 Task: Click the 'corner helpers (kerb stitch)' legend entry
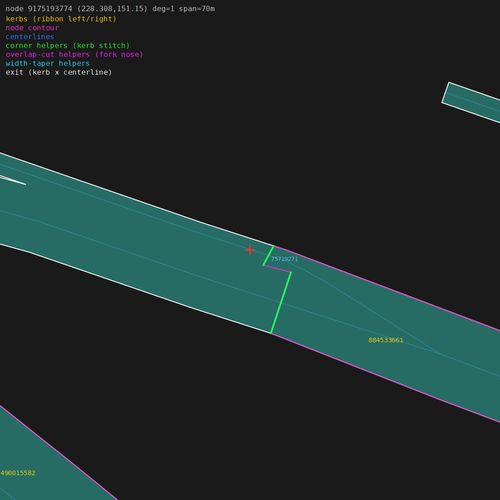coord(68,46)
